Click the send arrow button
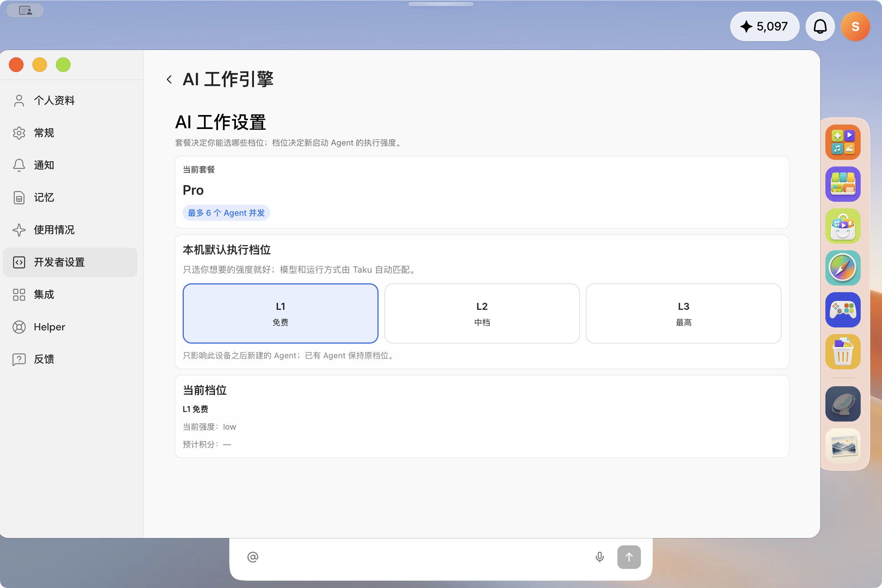 tap(629, 557)
